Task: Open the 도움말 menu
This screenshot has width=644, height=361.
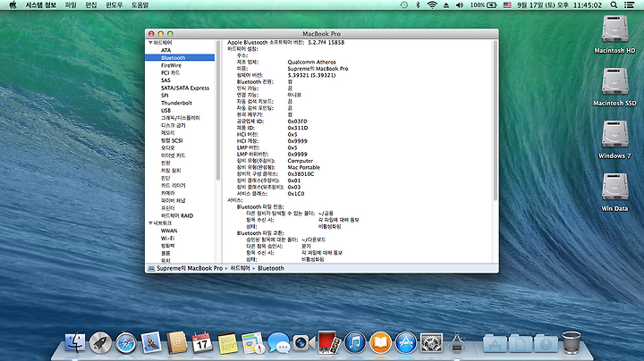Action: tap(140, 5)
